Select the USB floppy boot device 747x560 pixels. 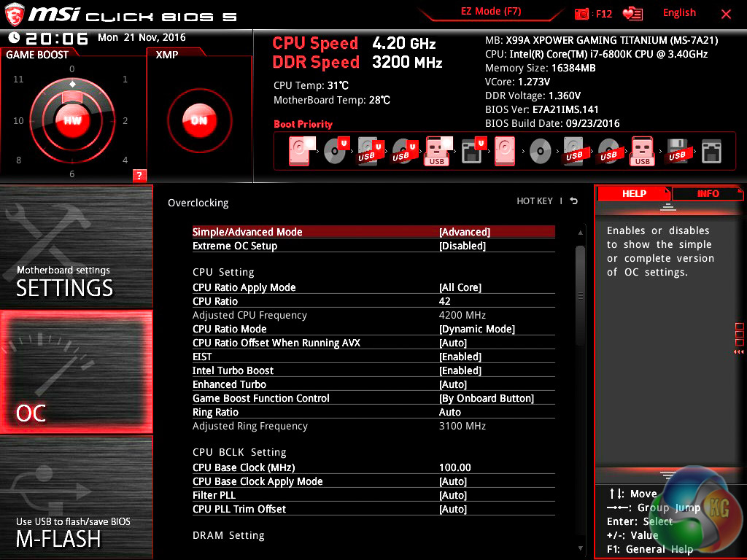click(678, 151)
